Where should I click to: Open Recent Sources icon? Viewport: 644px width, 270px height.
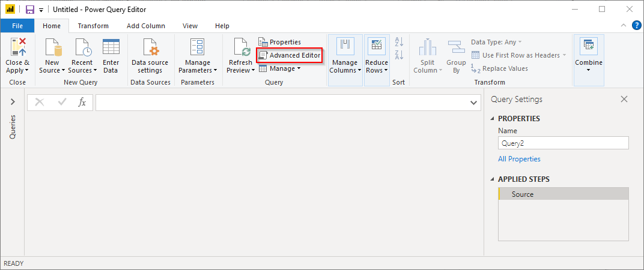[x=84, y=47]
